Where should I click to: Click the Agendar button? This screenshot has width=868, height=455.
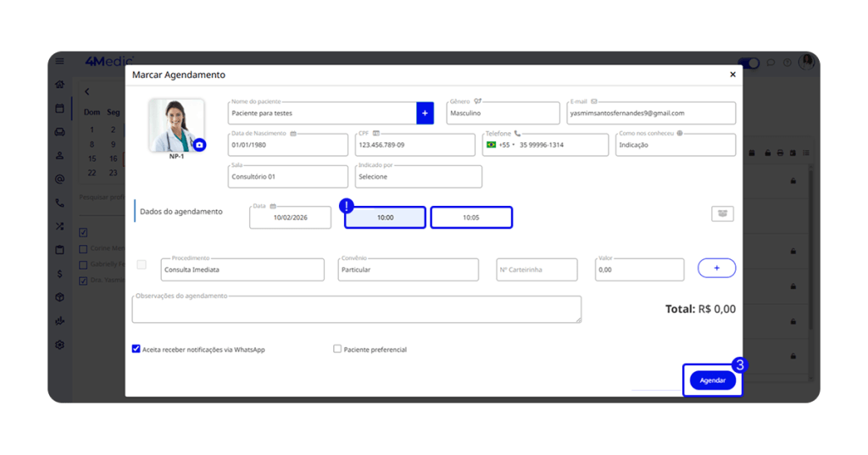tap(712, 380)
